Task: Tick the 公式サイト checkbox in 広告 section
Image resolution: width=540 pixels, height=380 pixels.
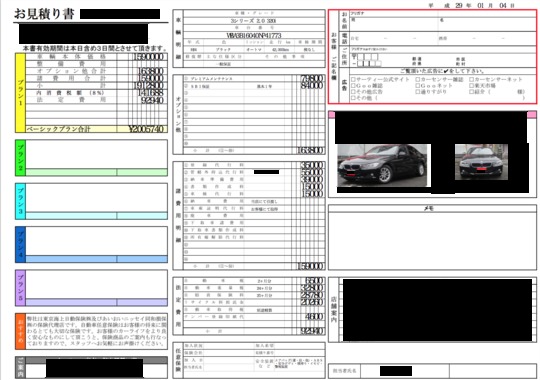Action: [353, 80]
